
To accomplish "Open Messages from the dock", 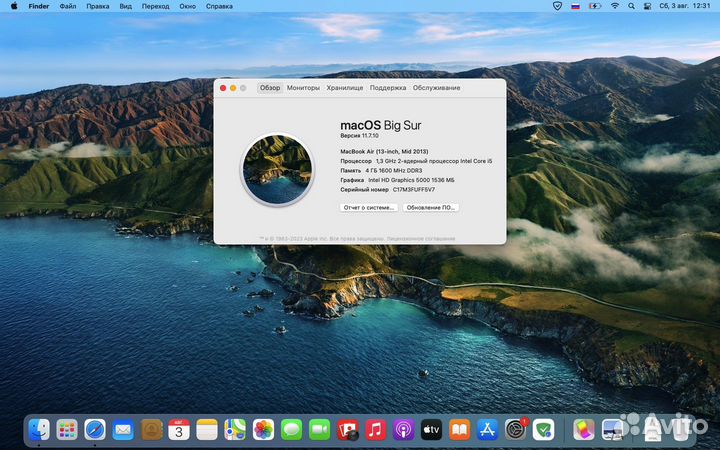I will click(x=292, y=430).
